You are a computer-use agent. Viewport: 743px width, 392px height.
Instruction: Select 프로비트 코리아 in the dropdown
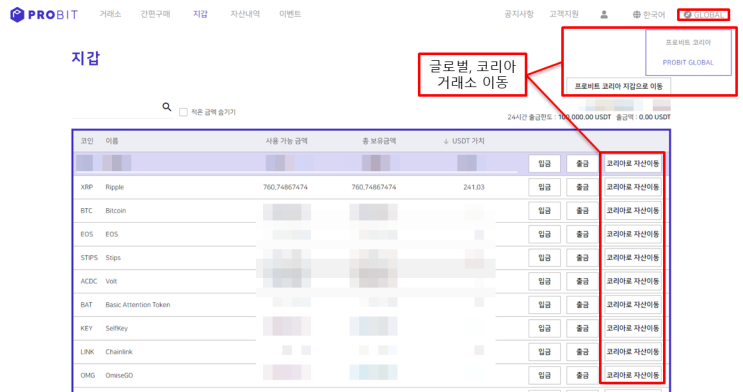[x=688, y=43]
